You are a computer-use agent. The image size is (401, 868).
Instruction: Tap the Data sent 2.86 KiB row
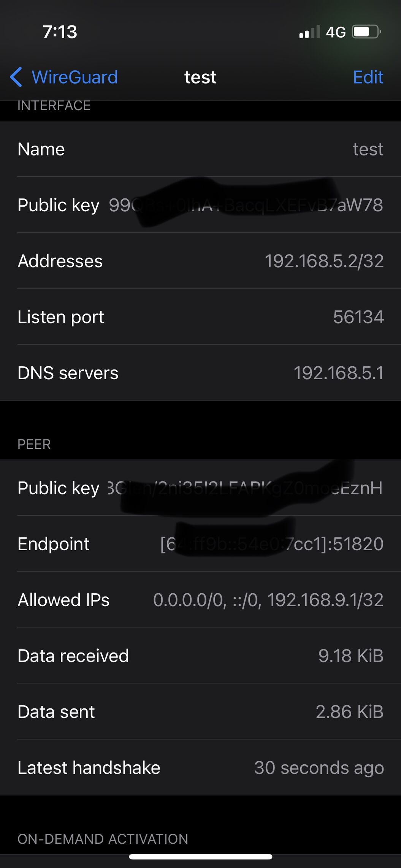pyautogui.click(x=200, y=711)
